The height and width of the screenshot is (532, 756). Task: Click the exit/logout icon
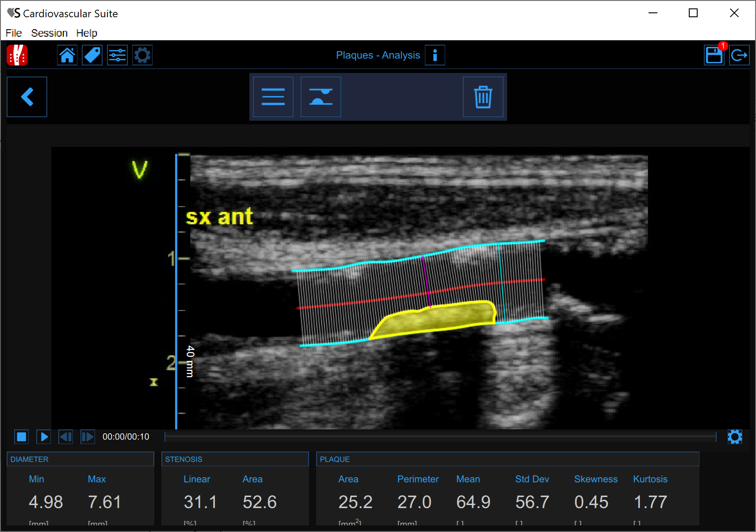click(x=739, y=55)
